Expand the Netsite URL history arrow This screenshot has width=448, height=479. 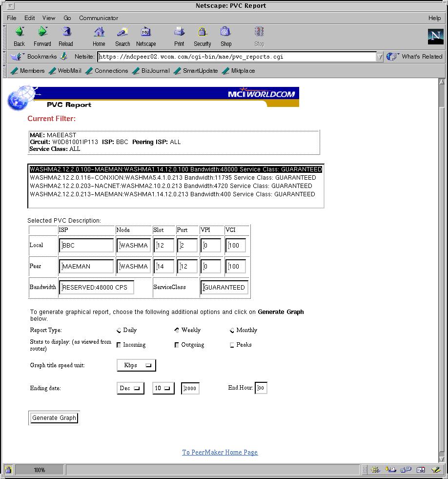click(380, 57)
